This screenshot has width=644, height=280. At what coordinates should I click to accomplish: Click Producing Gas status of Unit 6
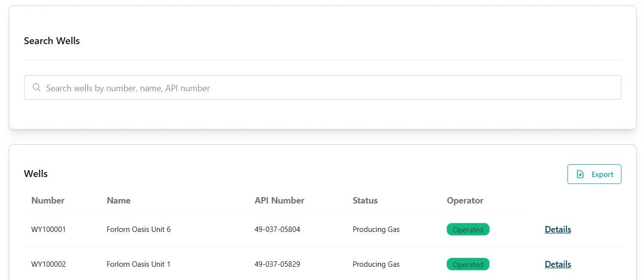tap(376, 229)
